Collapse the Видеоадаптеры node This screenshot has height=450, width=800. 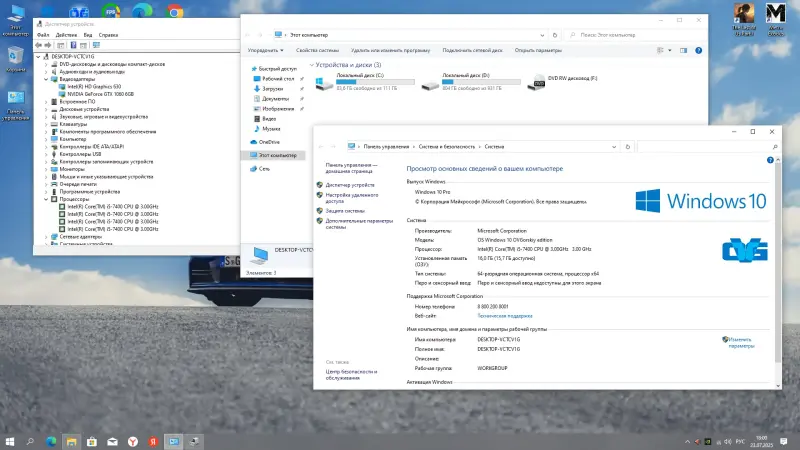click(46, 79)
